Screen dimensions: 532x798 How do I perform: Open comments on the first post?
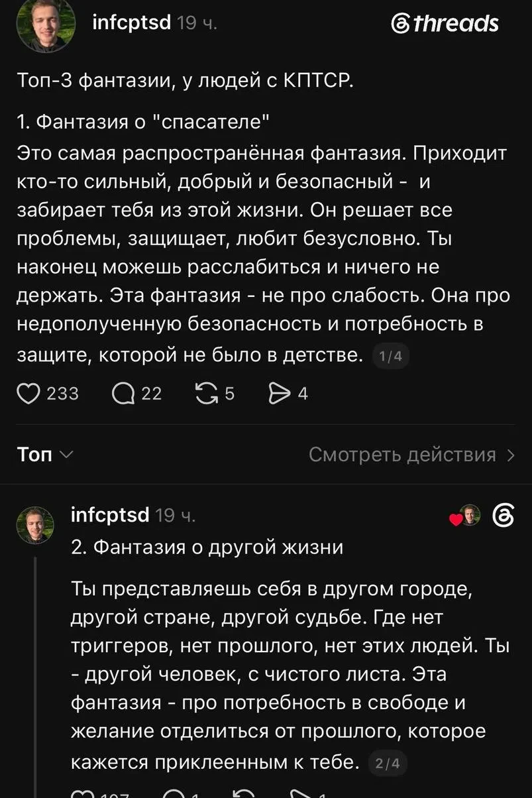pyautogui.click(x=123, y=394)
